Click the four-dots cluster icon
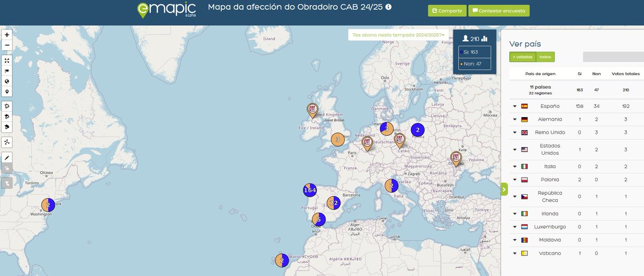The width and height of the screenshot is (644, 276). (7, 142)
